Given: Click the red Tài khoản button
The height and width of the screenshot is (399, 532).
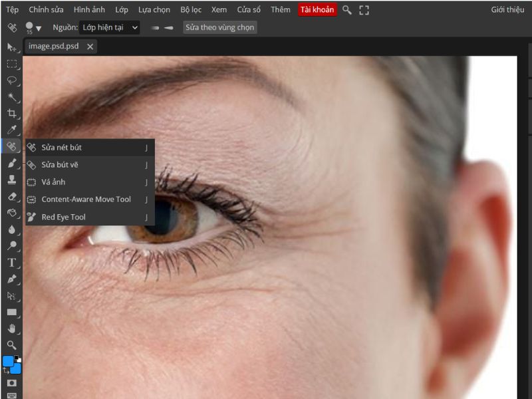Looking at the screenshot, I should click(317, 10).
